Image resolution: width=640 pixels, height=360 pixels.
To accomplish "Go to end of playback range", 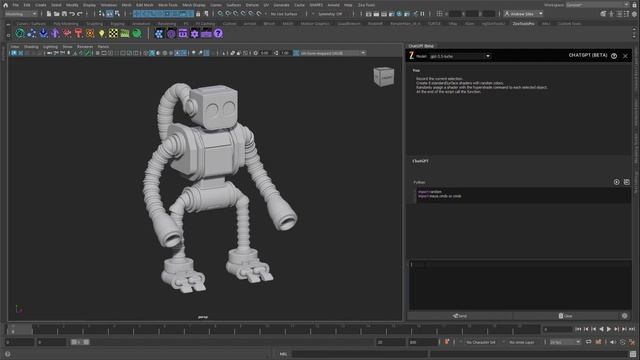I will point(632,329).
